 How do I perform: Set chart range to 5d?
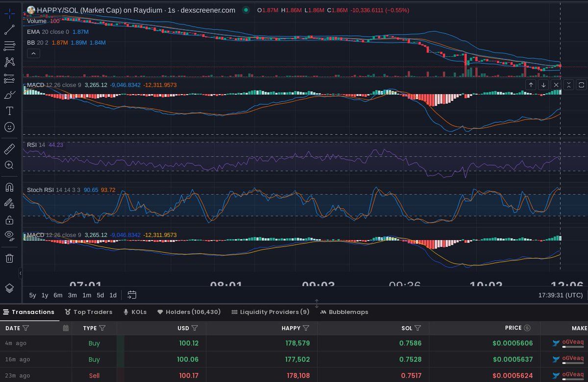pyautogui.click(x=100, y=295)
